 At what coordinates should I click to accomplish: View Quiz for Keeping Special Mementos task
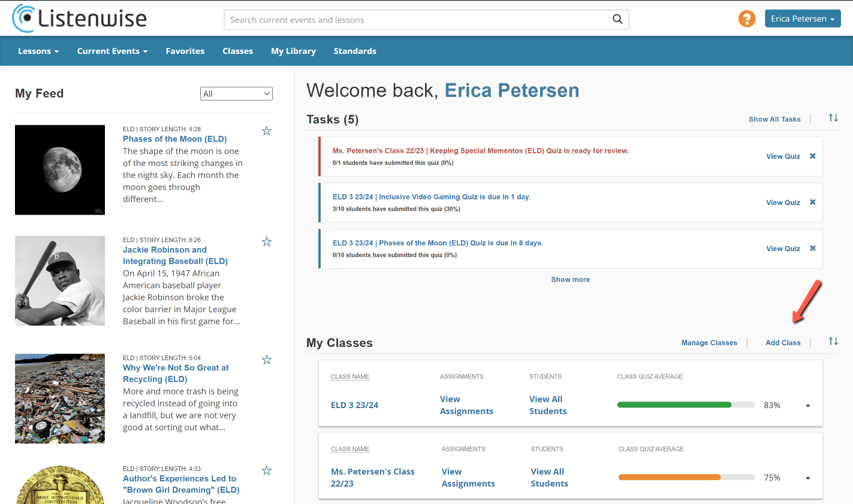pyautogui.click(x=783, y=156)
